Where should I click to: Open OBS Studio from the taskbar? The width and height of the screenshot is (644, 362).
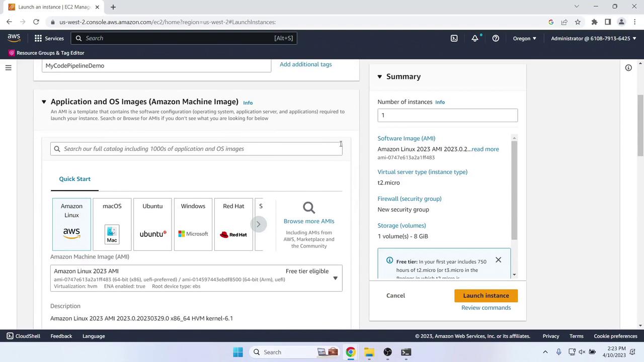coord(387,352)
